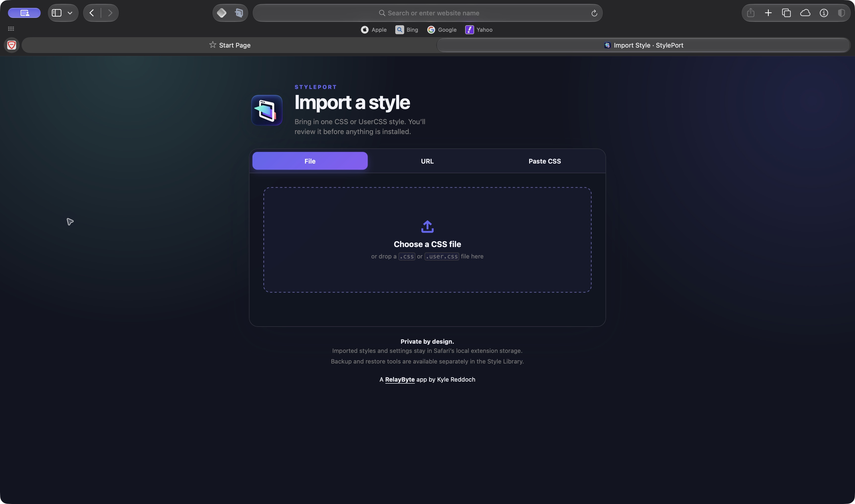Open a new tab with plus
The width and height of the screenshot is (855, 504).
(768, 13)
